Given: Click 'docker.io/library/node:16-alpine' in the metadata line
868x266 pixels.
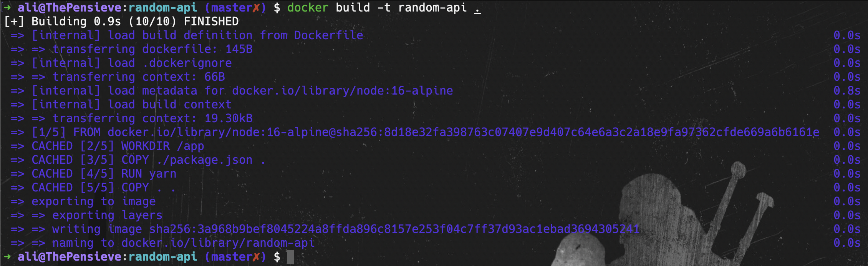Looking at the screenshot, I should point(343,91).
